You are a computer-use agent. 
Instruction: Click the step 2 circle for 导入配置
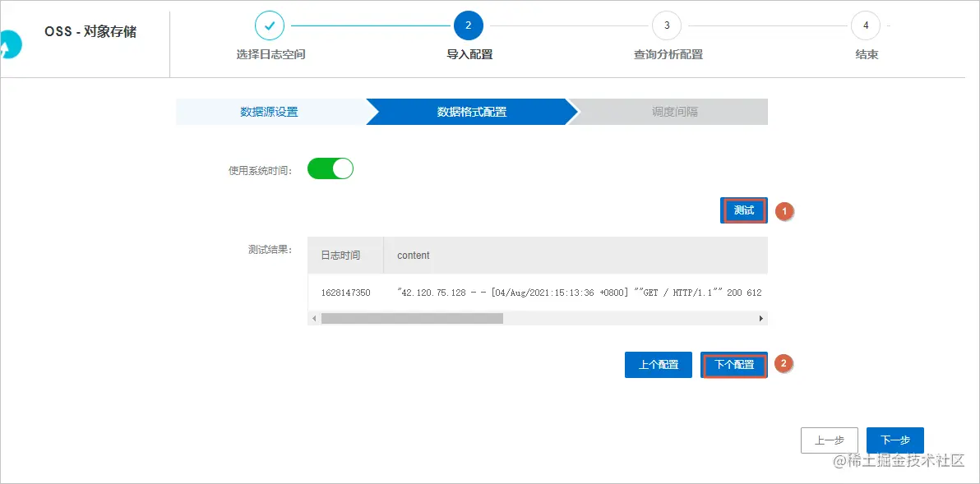tap(469, 25)
